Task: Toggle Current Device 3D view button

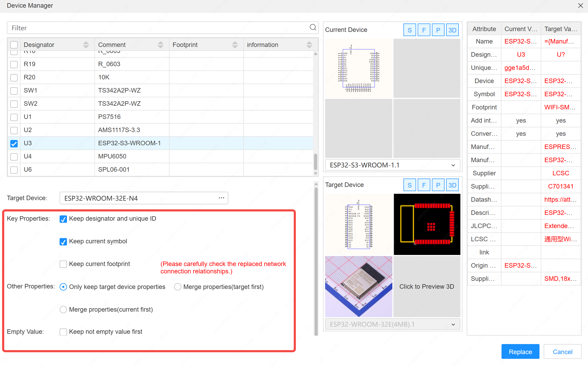Action: [452, 30]
